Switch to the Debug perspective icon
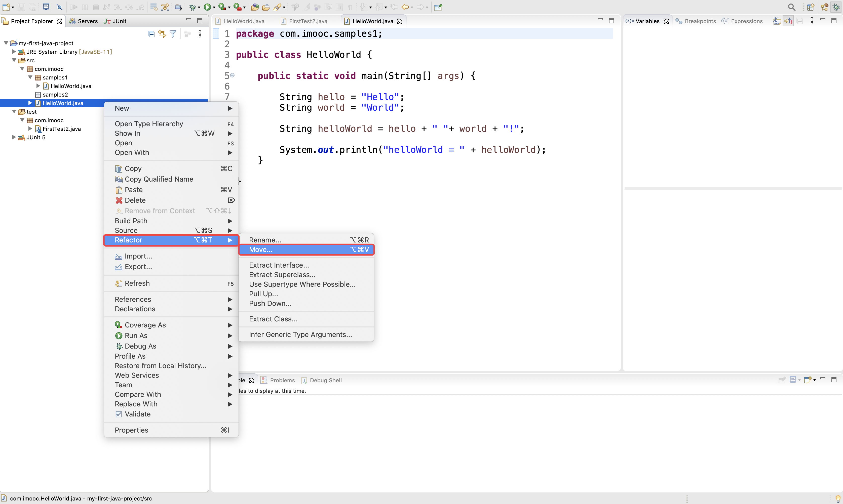 836,7
